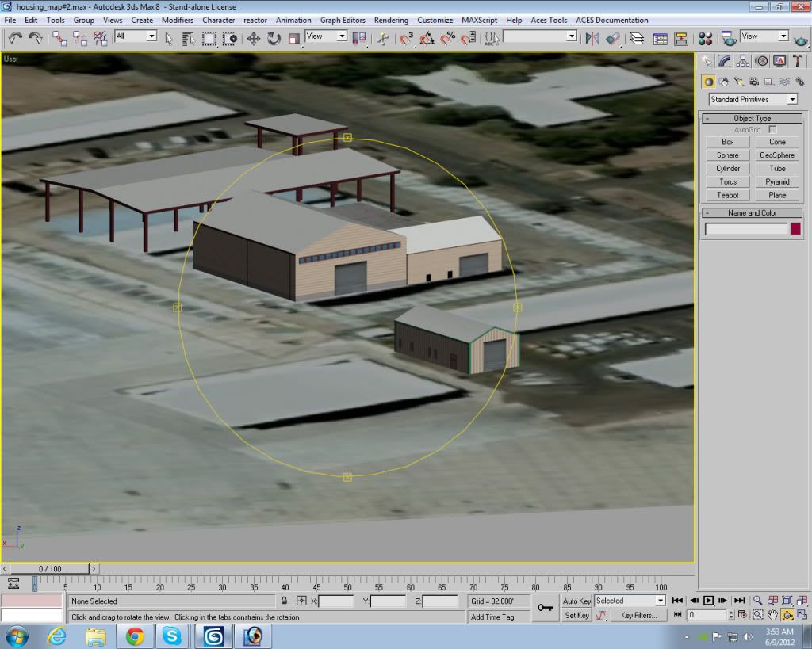Open the Modify panel tab
The height and width of the screenshot is (649, 812).
click(x=725, y=61)
